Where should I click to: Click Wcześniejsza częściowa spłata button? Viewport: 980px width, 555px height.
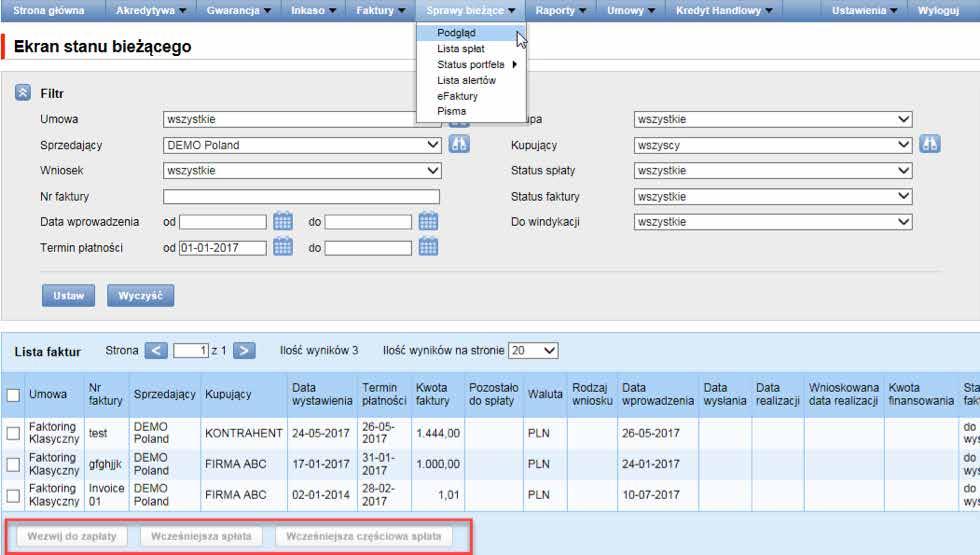(x=364, y=536)
